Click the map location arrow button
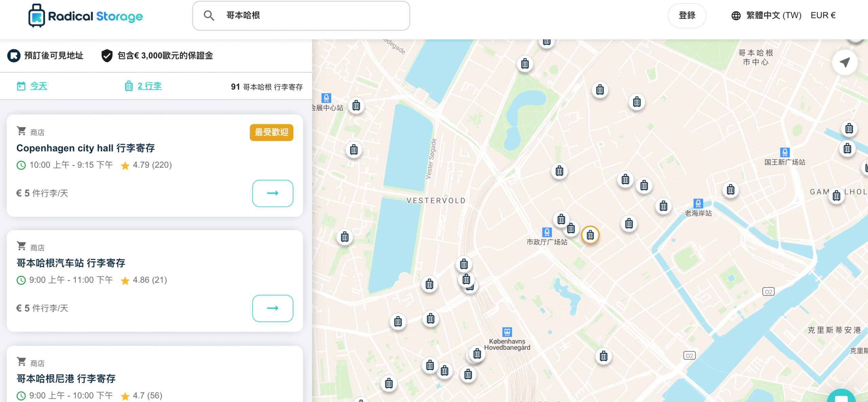Image resolution: width=868 pixels, height=402 pixels. [x=845, y=62]
